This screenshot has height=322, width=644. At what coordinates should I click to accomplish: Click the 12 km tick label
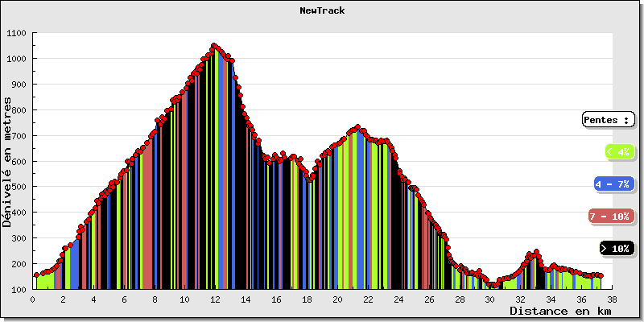click(216, 299)
